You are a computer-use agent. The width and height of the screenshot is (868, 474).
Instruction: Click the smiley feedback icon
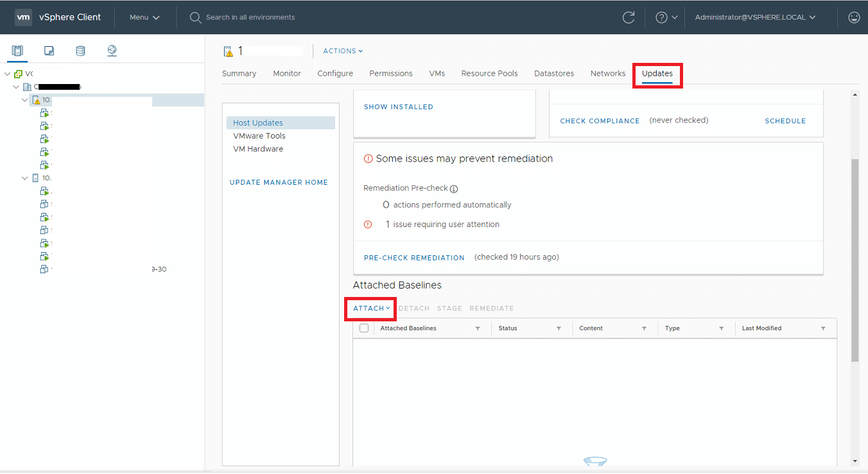coord(854,17)
